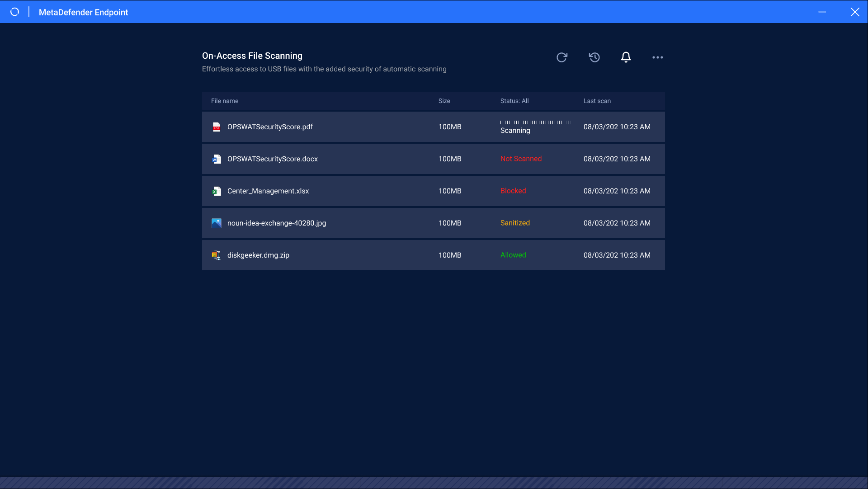This screenshot has height=489, width=868.
Task: Click the MetaDefender circle logo icon
Action: [x=15, y=12]
